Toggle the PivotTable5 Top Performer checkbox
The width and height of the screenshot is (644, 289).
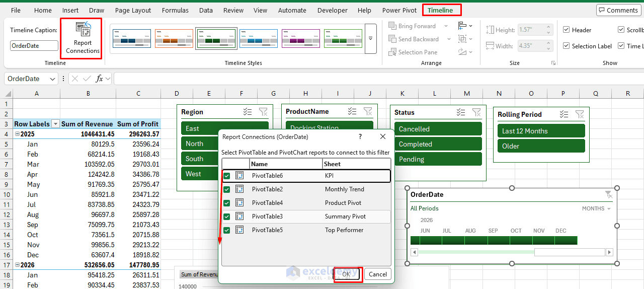[227, 230]
